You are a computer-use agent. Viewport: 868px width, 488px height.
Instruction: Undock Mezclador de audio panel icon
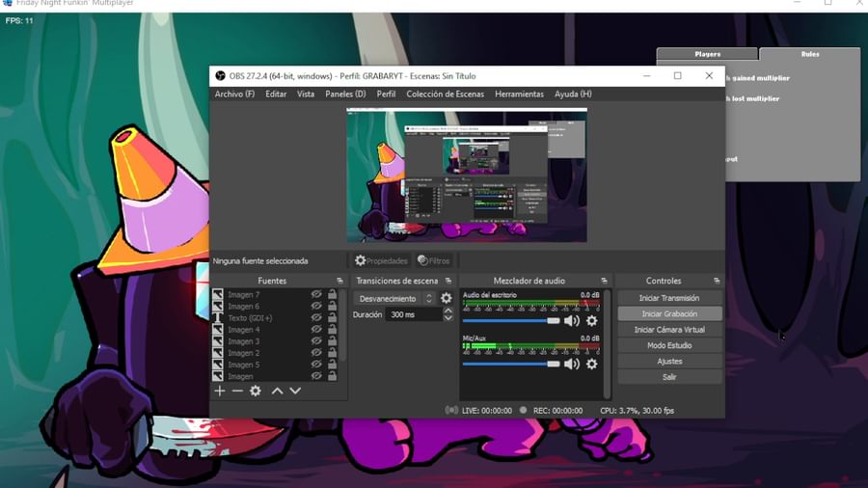point(604,281)
